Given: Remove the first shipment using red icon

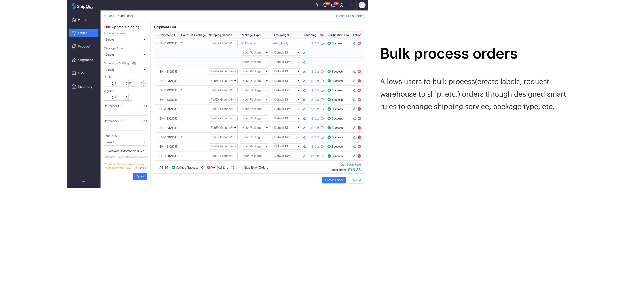Looking at the screenshot, I should (x=359, y=43).
